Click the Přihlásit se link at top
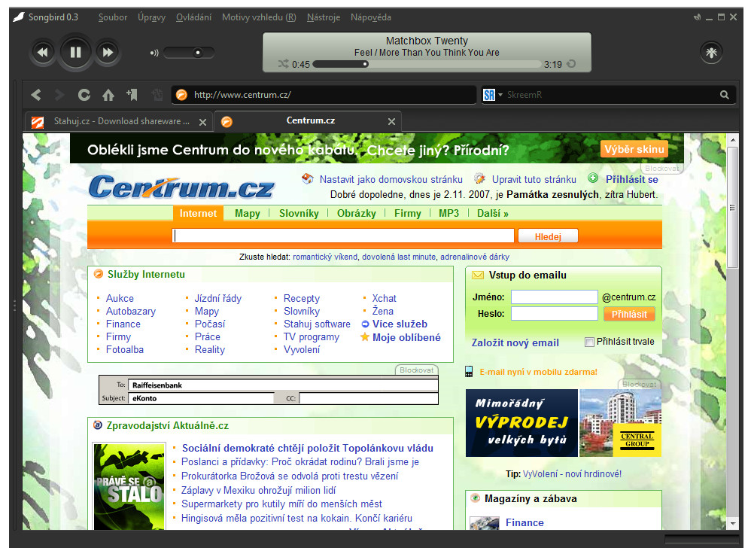 coord(632,180)
